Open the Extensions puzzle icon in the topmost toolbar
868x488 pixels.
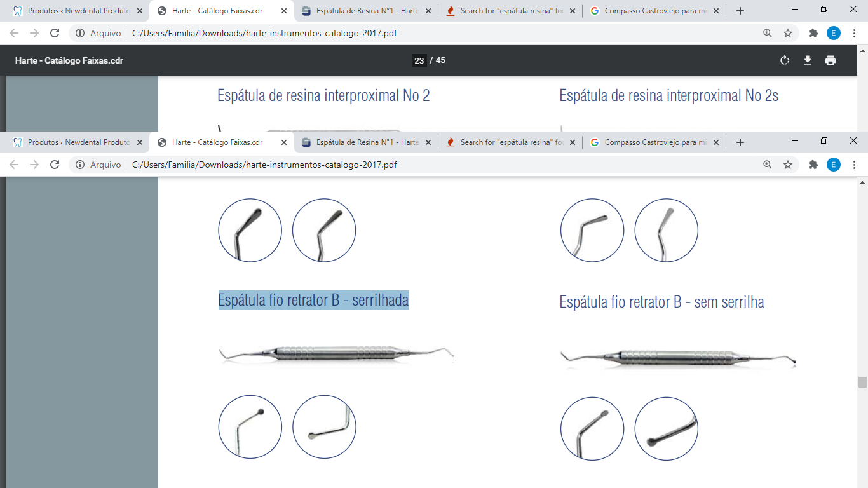point(813,33)
